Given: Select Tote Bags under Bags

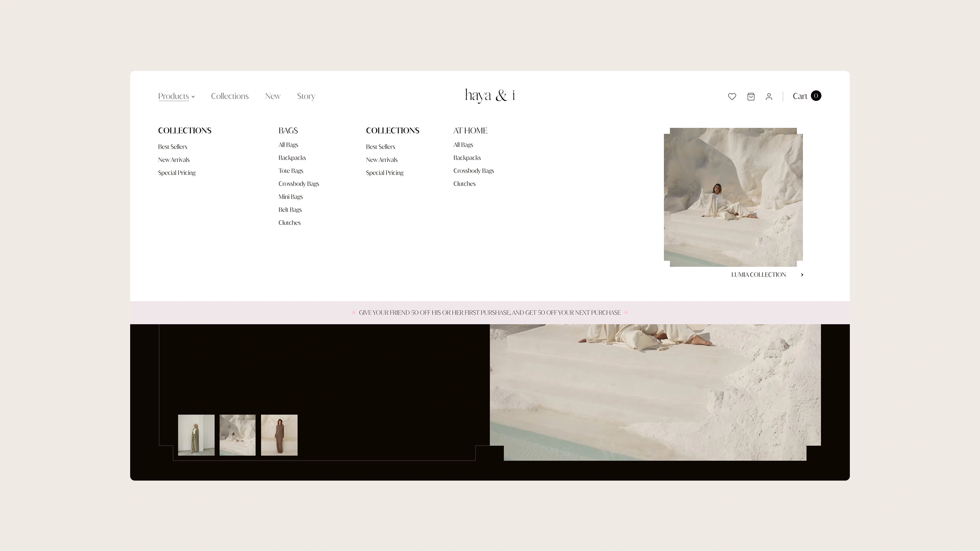Looking at the screenshot, I should point(291,171).
